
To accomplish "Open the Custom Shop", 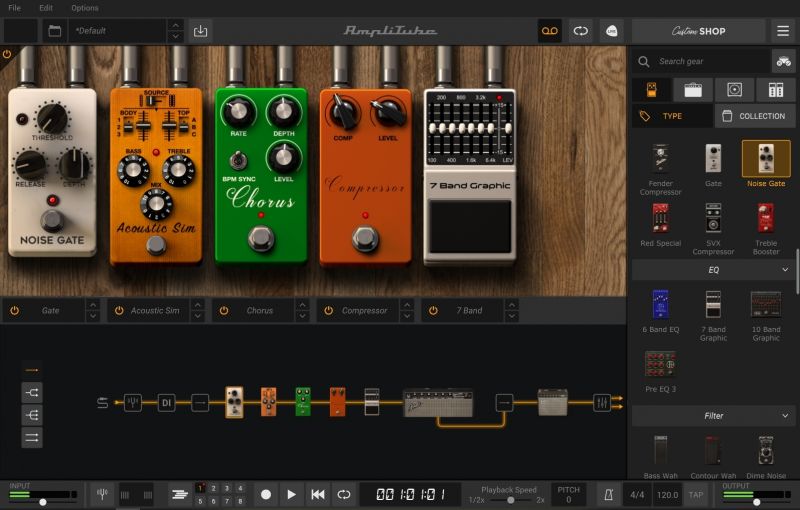I will (698, 31).
